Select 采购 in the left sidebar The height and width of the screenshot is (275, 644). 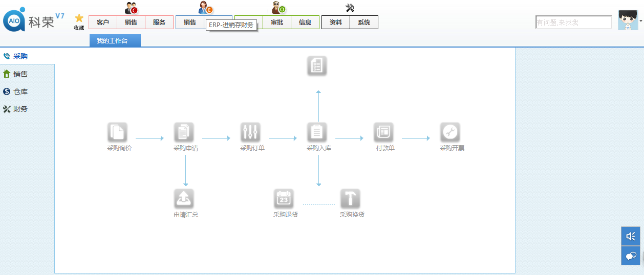27,56
